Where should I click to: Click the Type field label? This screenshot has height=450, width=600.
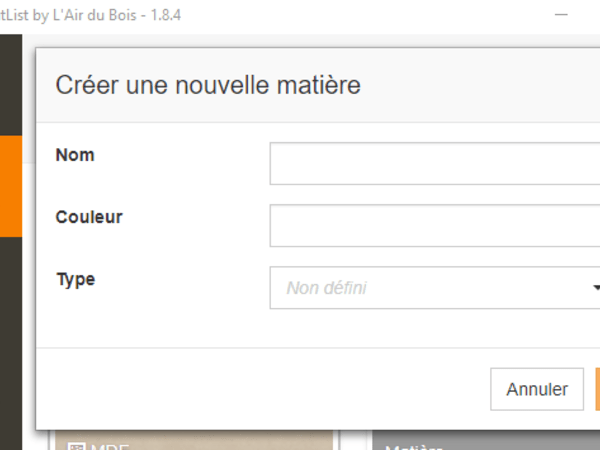coord(76,279)
